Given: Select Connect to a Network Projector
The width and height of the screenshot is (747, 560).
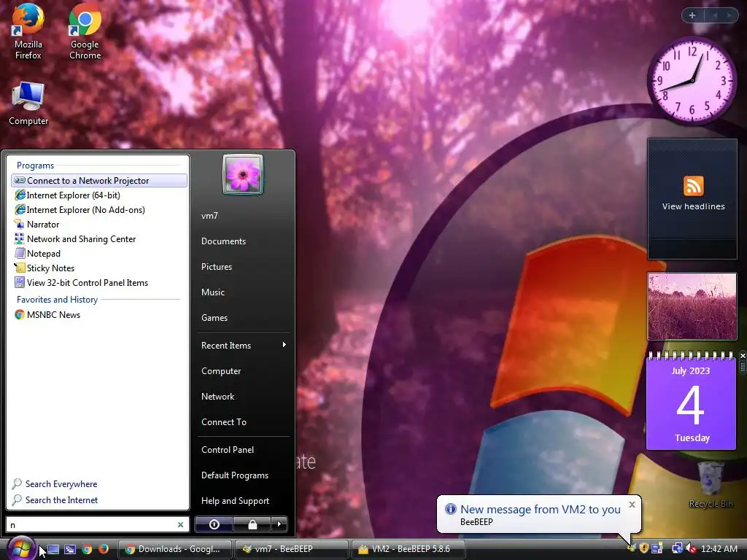Looking at the screenshot, I should point(99,181).
